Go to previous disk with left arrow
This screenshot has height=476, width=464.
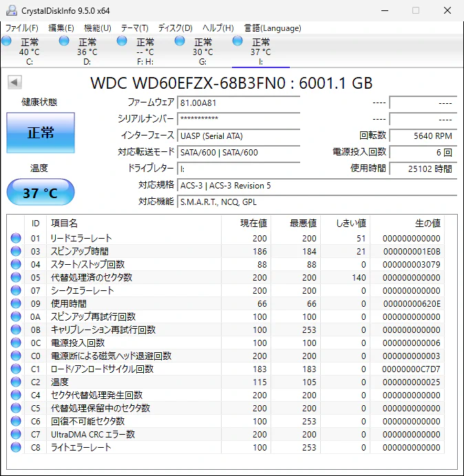(14, 82)
